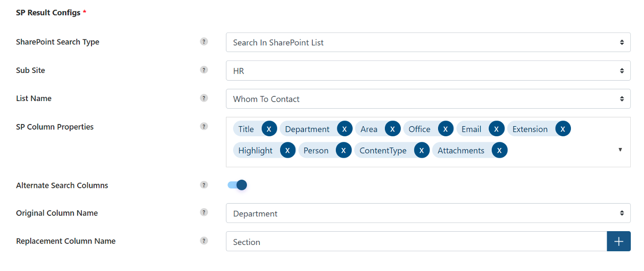The image size is (644, 271).
Task: Click help icon beside SharePoint Search Type
Action: [204, 42]
